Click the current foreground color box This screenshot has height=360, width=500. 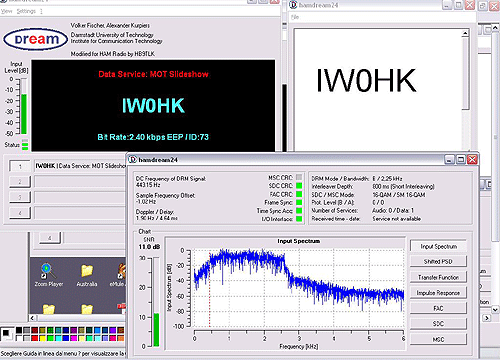(x=5, y=333)
